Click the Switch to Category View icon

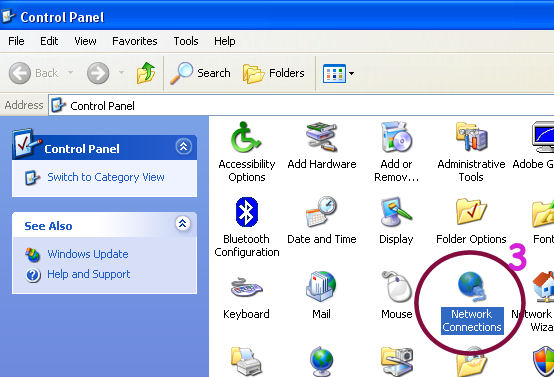coord(33,177)
